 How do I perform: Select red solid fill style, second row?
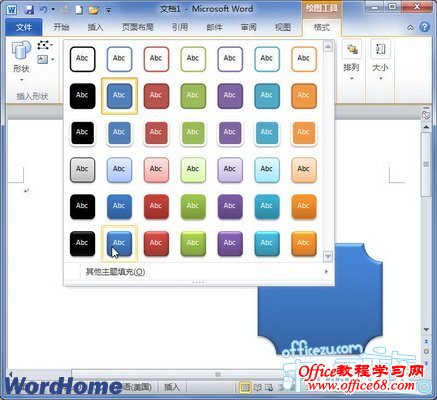tap(156, 96)
